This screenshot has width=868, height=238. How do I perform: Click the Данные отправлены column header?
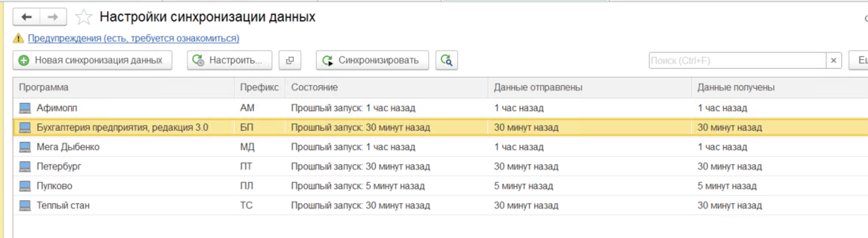[x=538, y=88]
